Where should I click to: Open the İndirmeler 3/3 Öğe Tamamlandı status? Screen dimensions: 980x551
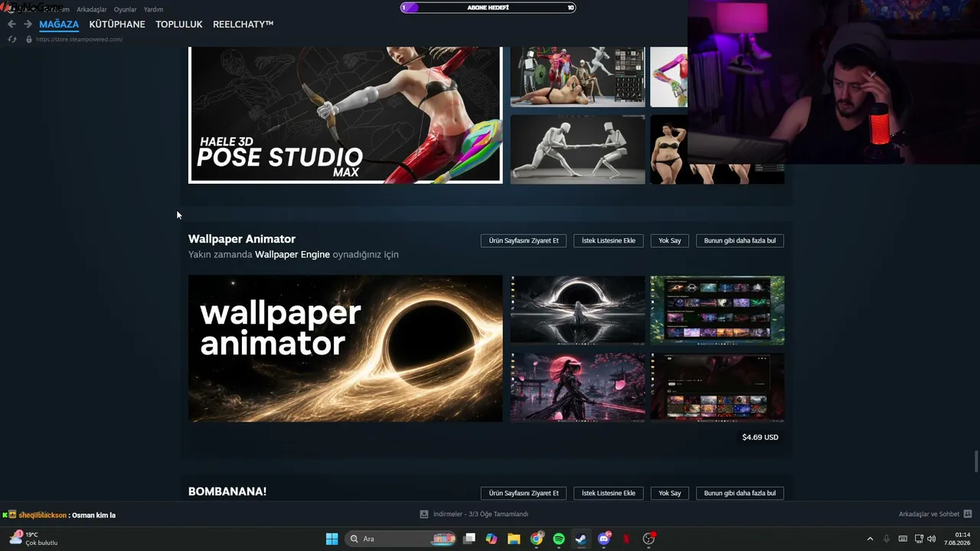[x=481, y=514]
